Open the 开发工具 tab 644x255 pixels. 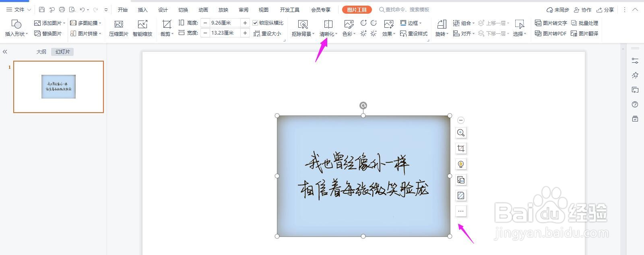click(x=290, y=10)
